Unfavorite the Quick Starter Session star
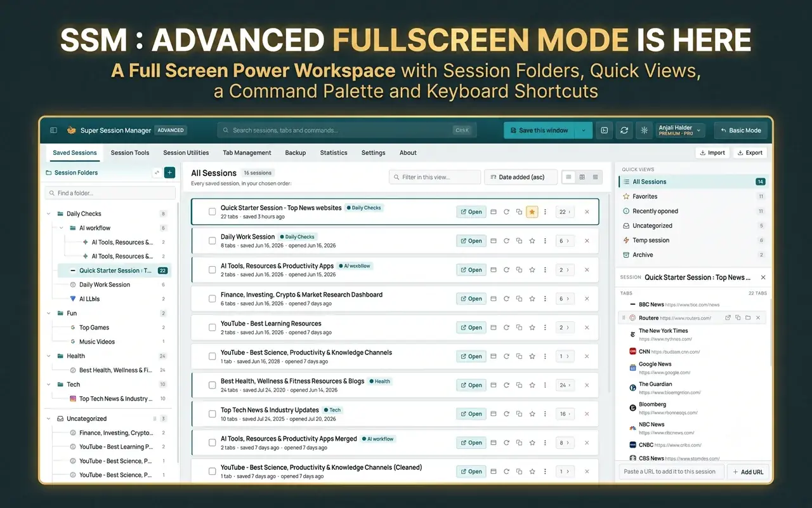The width and height of the screenshot is (812, 508). click(532, 211)
